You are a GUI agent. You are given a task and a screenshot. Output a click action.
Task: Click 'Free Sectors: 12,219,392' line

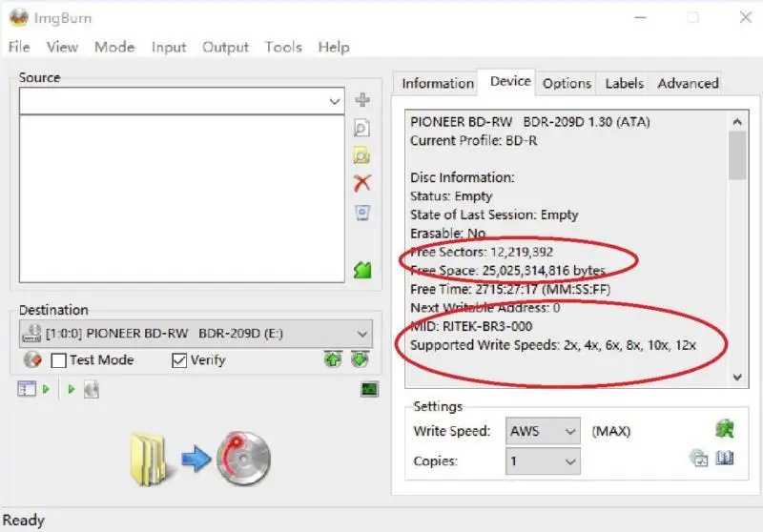pyautogui.click(x=482, y=252)
